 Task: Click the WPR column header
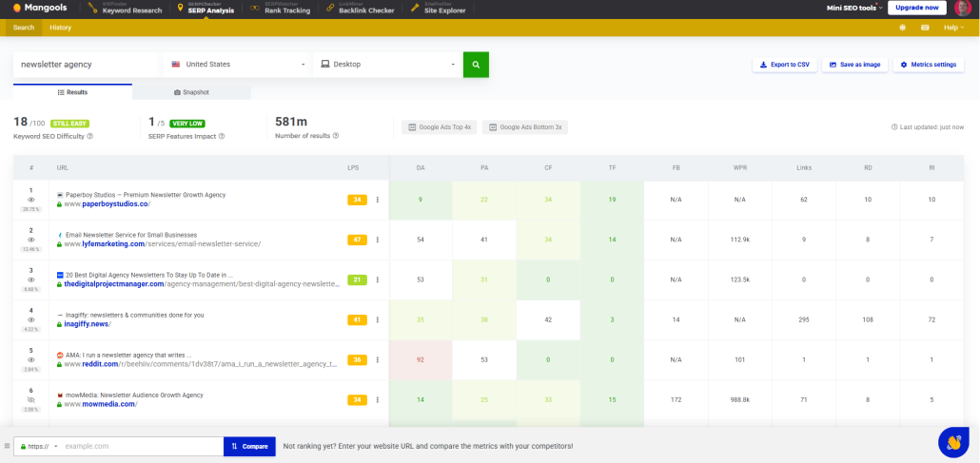coord(740,167)
